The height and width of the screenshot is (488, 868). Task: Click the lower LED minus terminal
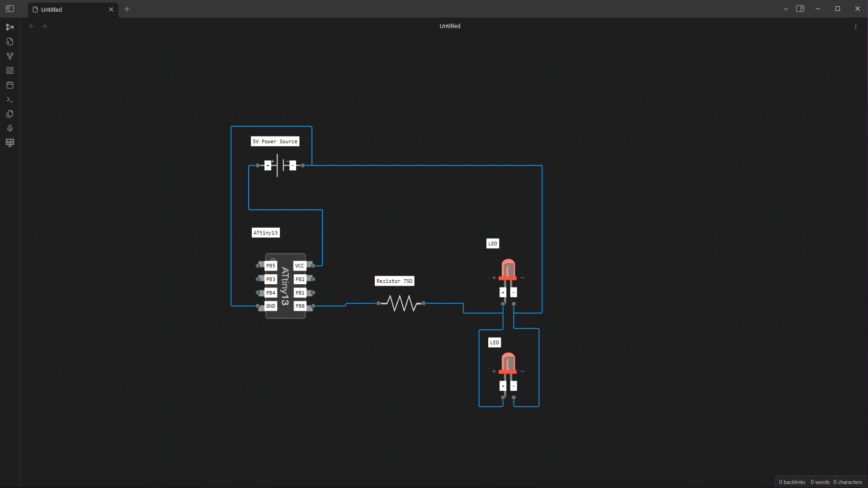pyautogui.click(x=514, y=386)
